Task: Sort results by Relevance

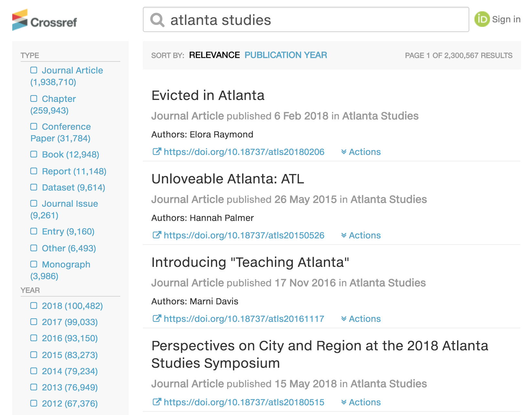Action: pos(214,55)
